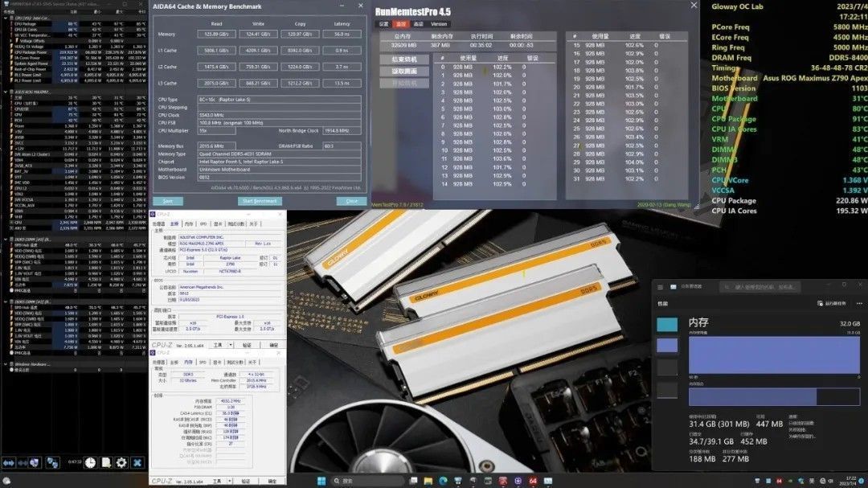This screenshot has height=488, width=868.
Task: Click the HWiNFO network computers icon
Action: [52, 463]
